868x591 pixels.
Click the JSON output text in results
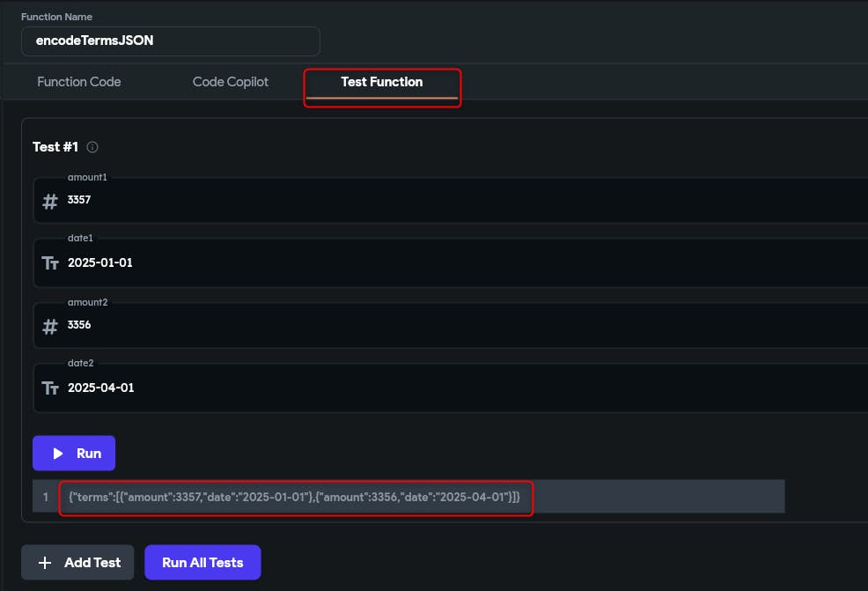tap(295, 498)
